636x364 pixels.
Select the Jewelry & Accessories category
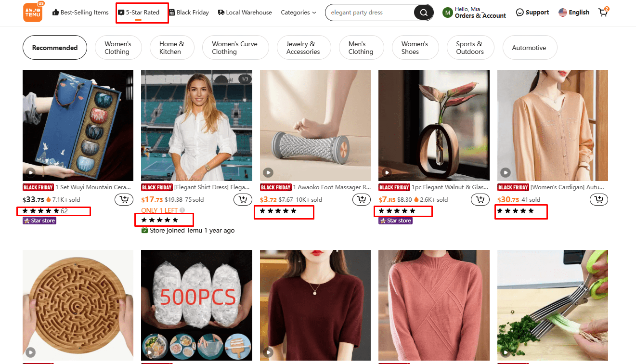(303, 48)
